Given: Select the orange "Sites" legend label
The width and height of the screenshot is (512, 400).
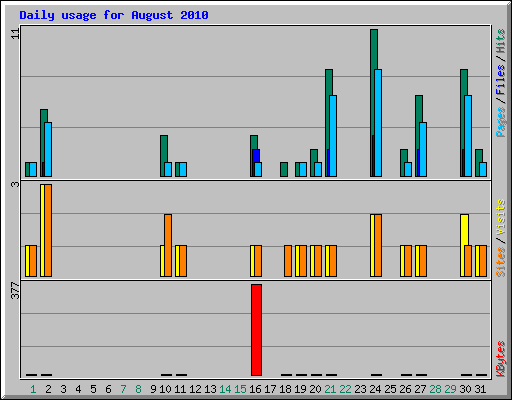Looking at the screenshot, I should pyautogui.click(x=500, y=262).
